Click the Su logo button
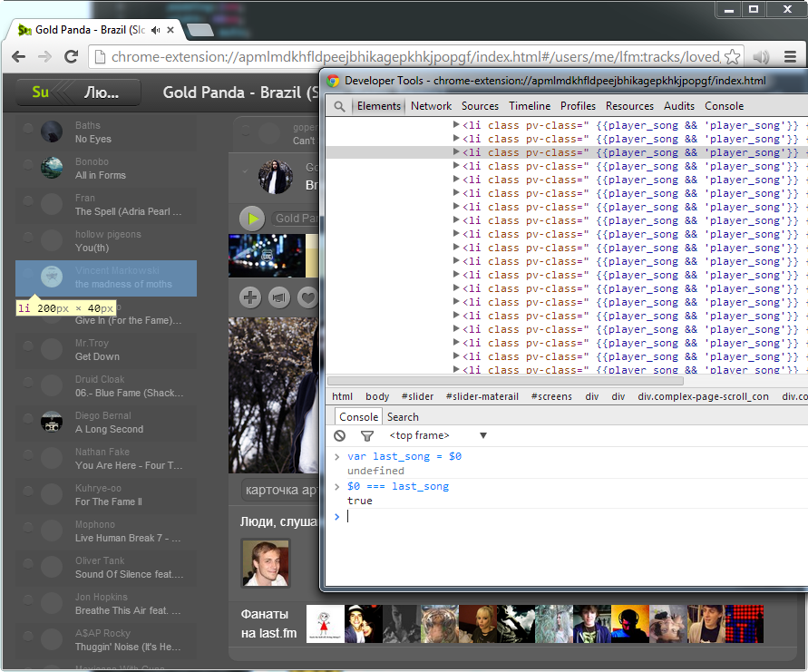Viewport: 808px width, 672px height. point(40,93)
